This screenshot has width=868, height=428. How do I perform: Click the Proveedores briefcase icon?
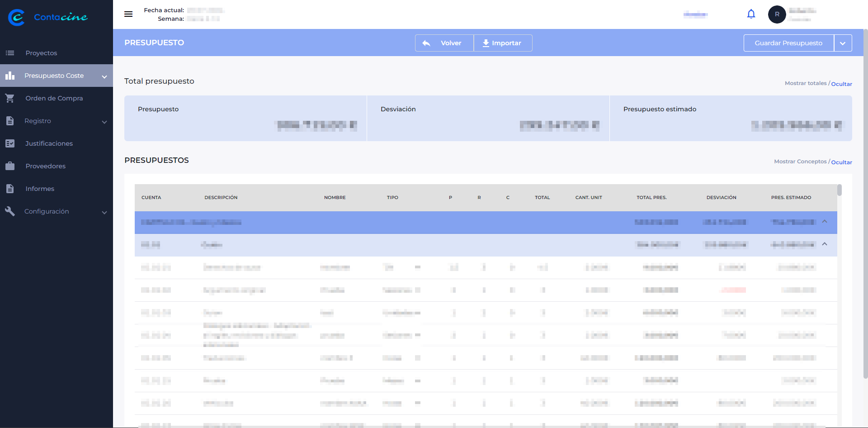pyautogui.click(x=10, y=166)
